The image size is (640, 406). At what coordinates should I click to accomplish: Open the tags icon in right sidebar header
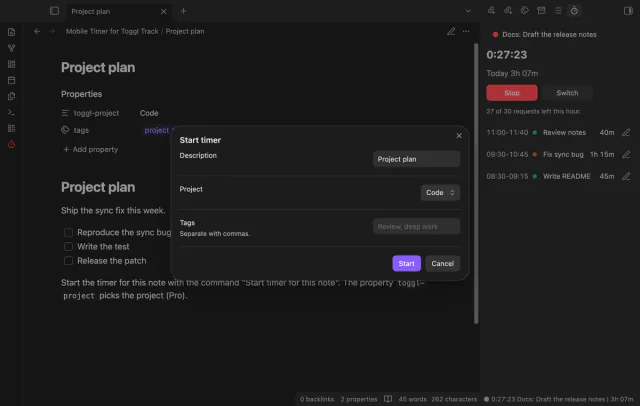point(524,11)
